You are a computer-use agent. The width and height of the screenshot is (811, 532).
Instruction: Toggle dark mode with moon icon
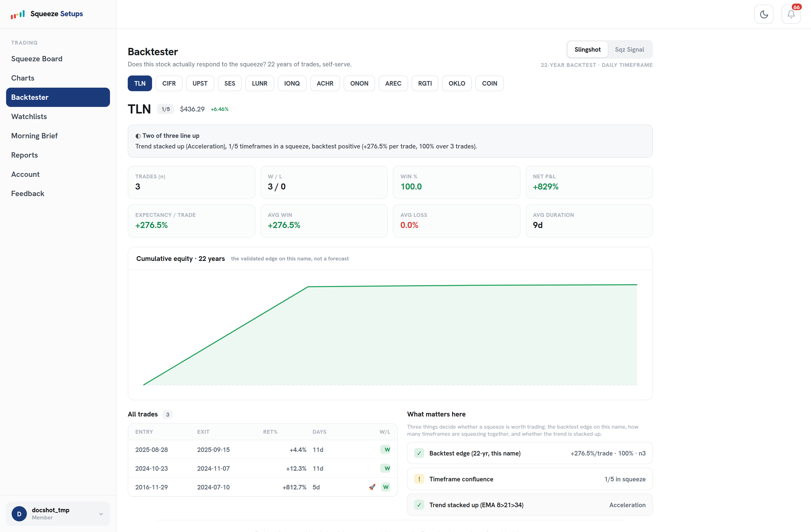coord(764,14)
